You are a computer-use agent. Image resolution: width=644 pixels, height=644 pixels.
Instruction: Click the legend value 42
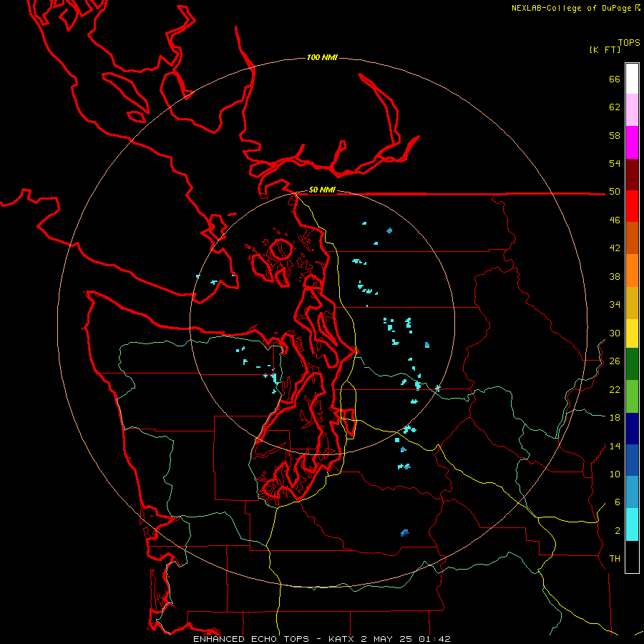(x=615, y=248)
